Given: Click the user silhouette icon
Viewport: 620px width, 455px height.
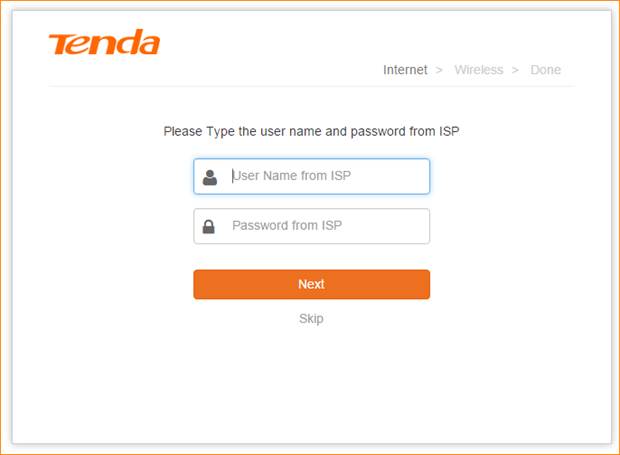Looking at the screenshot, I should tap(210, 177).
